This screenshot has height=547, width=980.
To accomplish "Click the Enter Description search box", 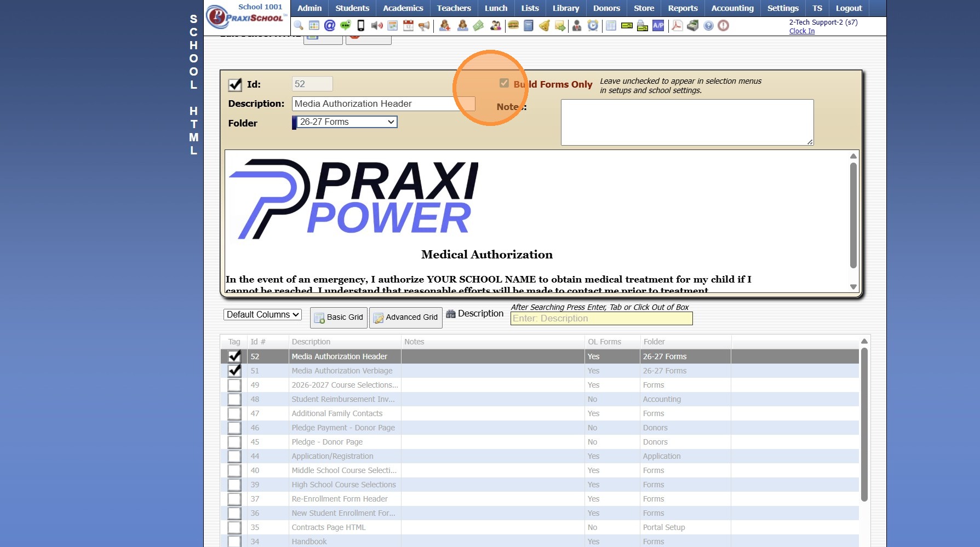I will (x=601, y=319).
